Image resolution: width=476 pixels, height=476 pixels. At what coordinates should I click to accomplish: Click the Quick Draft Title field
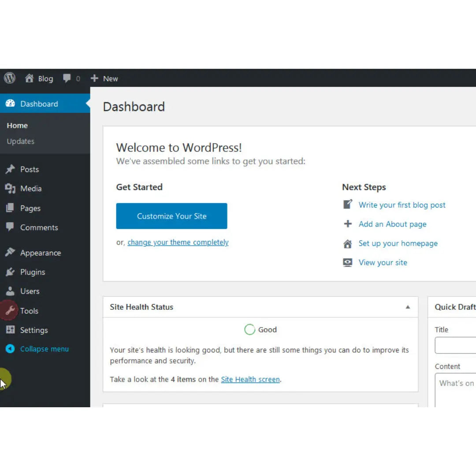[455, 345]
